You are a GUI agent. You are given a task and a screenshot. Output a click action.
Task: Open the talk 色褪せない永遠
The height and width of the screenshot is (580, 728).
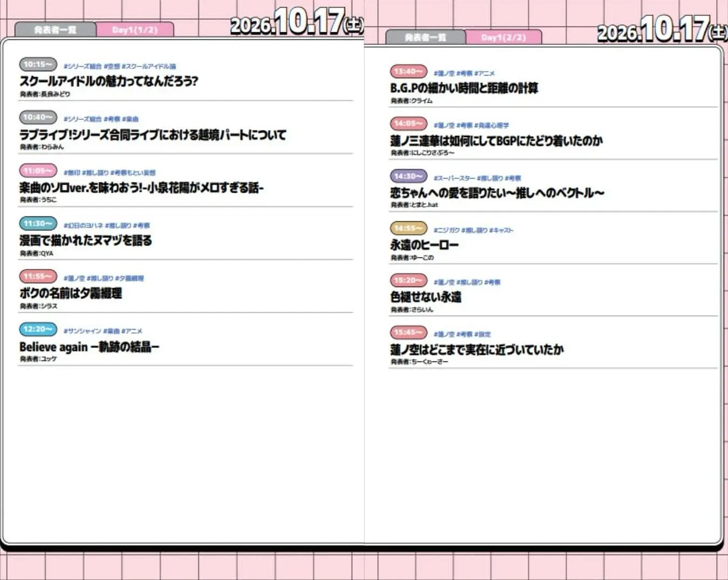coord(425,297)
